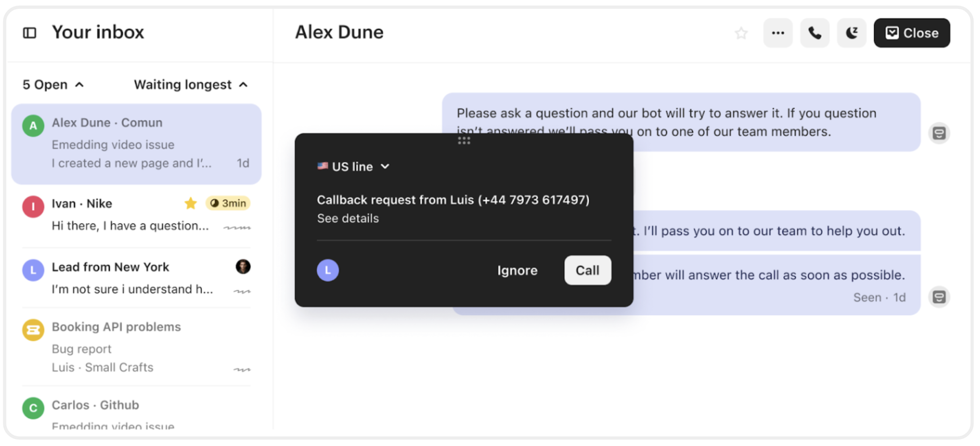Close the conversation with Close button
980x446 pixels.
point(911,33)
